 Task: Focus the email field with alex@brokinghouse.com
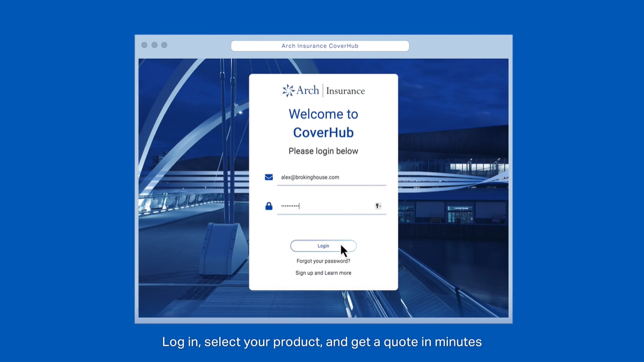tap(331, 178)
